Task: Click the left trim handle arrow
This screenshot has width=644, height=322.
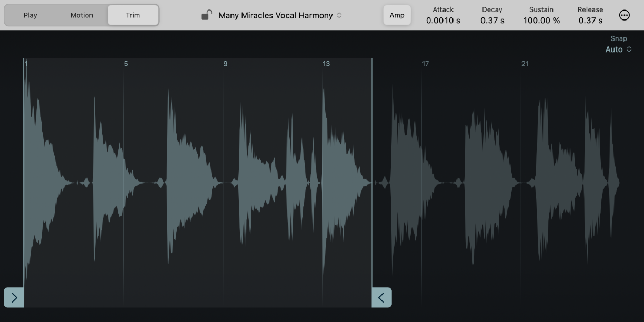Action: (x=14, y=297)
